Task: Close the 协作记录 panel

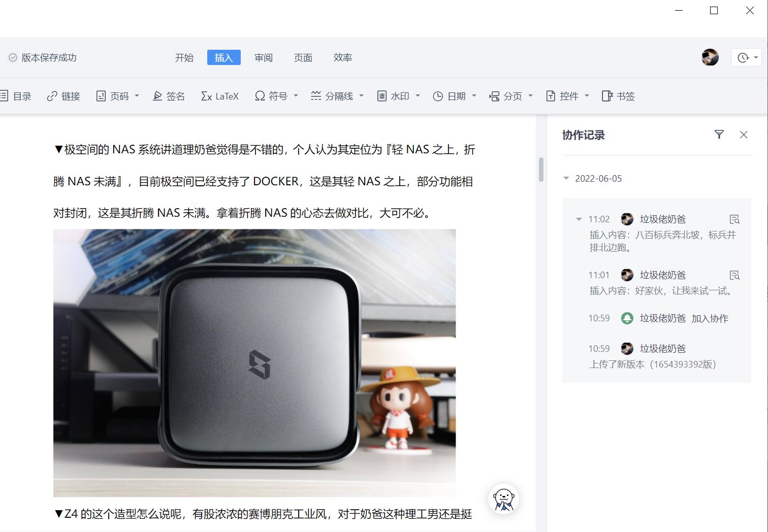Action: (x=744, y=135)
